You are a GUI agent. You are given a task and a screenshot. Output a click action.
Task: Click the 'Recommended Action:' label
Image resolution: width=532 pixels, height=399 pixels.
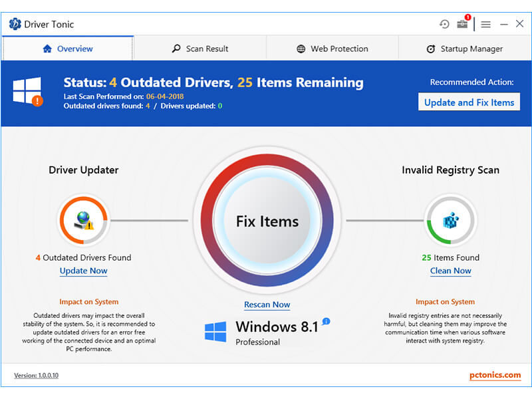[x=471, y=82]
